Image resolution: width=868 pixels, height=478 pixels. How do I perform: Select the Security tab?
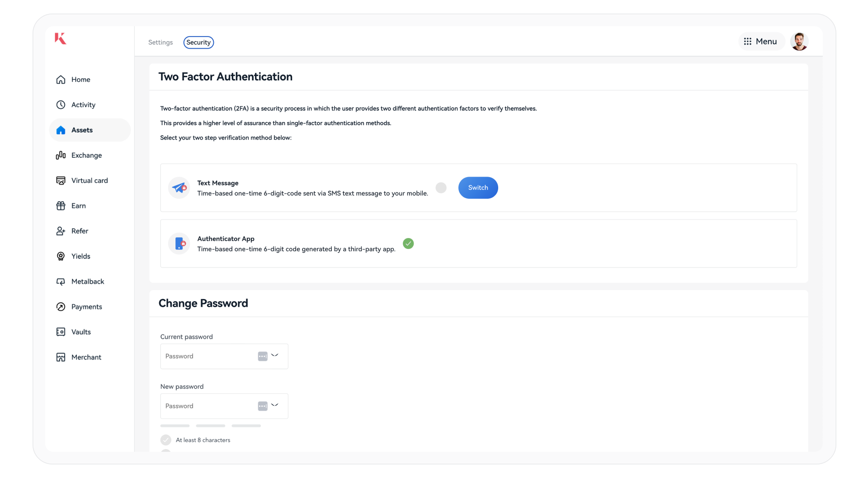[198, 42]
